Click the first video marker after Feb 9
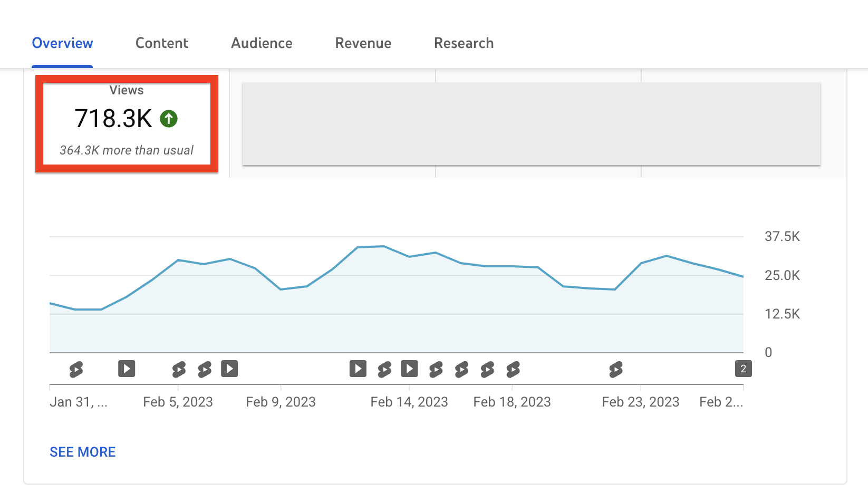Viewport: 868px width, 502px height. tap(358, 369)
